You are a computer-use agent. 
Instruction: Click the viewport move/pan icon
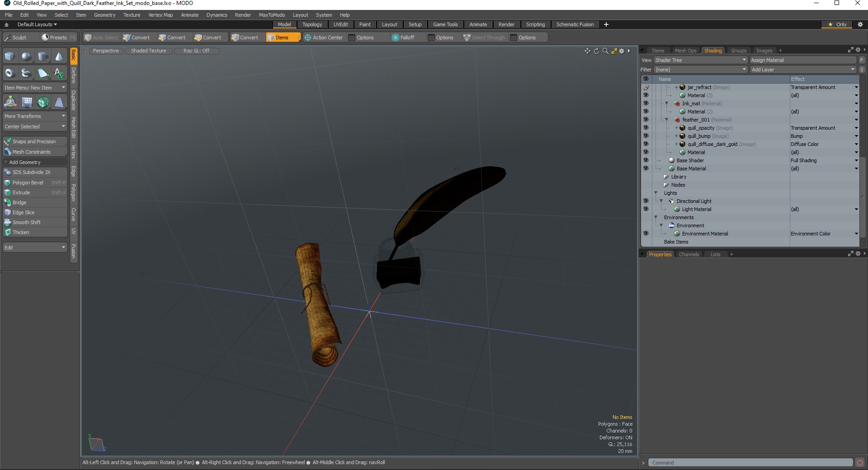click(x=587, y=51)
